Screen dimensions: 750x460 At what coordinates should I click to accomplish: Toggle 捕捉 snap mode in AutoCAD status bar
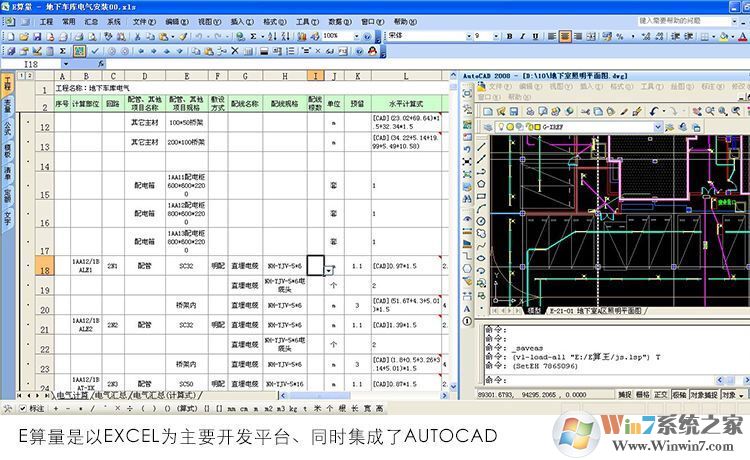click(x=624, y=395)
